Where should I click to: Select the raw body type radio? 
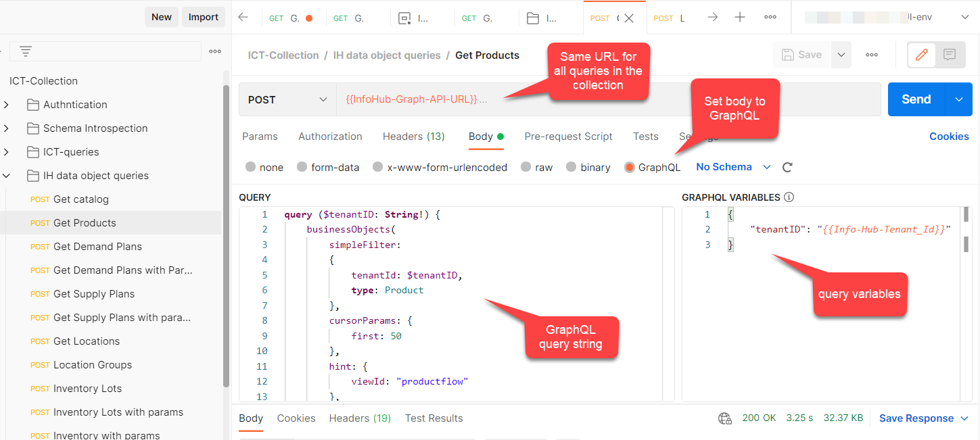[x=525, y=167]
